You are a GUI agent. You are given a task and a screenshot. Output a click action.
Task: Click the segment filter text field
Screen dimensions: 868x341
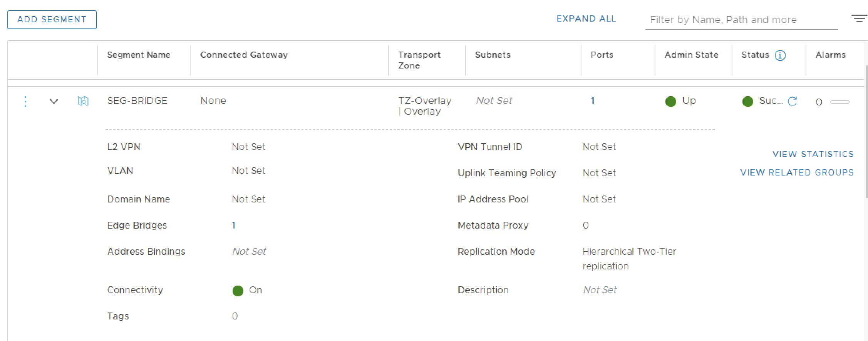coord(741,20)
